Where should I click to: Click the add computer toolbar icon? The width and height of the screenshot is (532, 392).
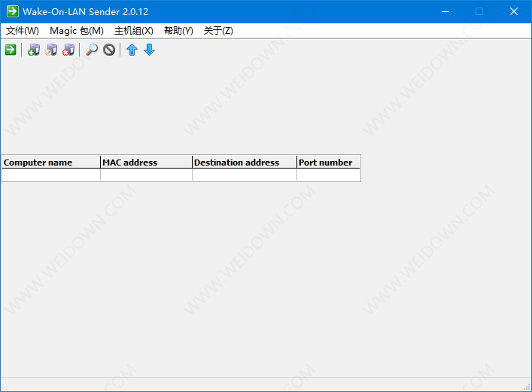point(34,50)
